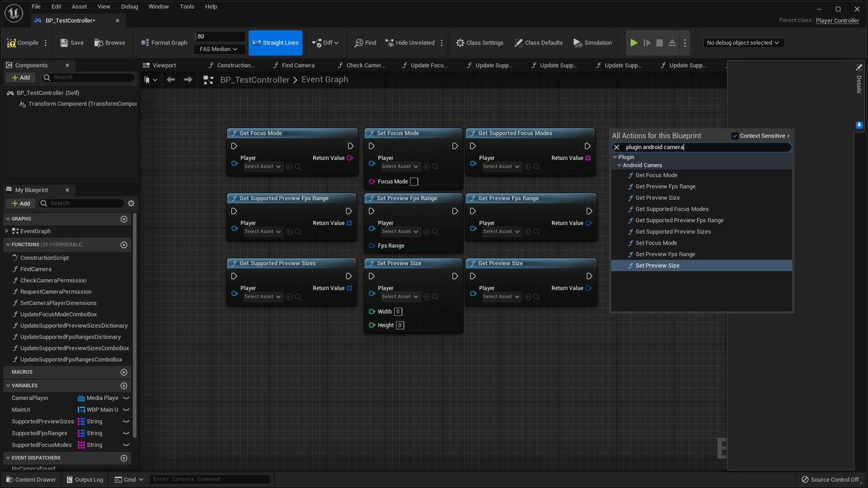Select the FindCamera function

point(35,269)
